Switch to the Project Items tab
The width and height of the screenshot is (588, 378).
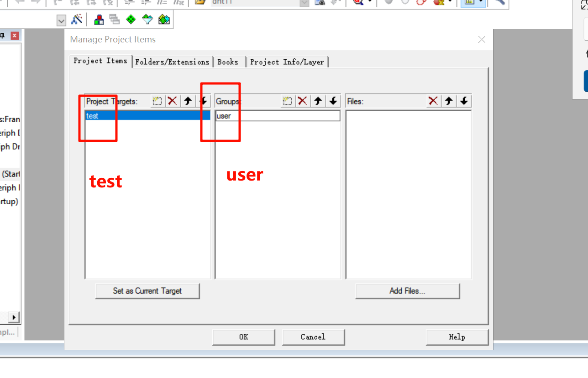[100, 61]
